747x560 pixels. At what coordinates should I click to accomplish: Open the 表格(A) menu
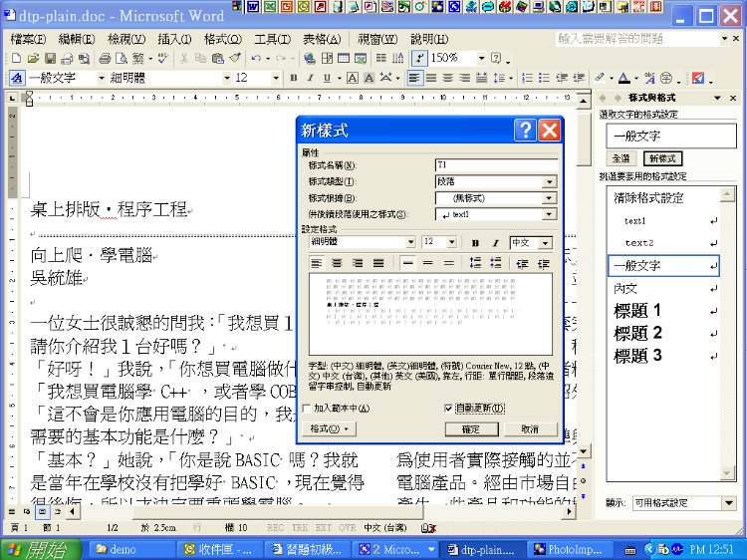point(322,39)
